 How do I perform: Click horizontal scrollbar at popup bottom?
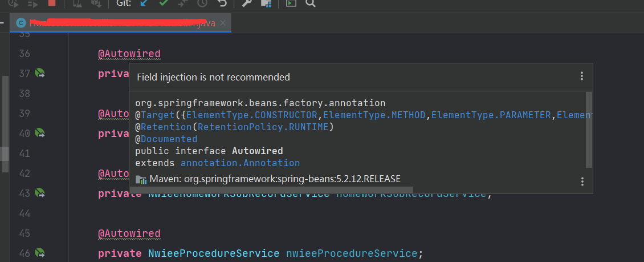point(271,190)
